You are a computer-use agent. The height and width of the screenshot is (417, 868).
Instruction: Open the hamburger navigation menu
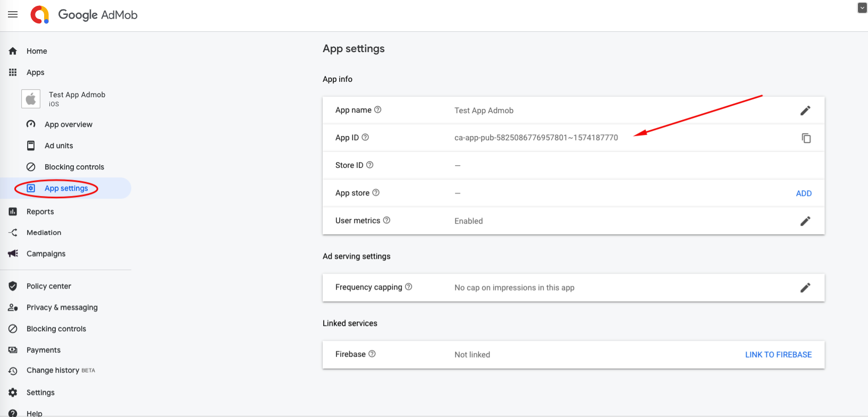click(13, 15)
